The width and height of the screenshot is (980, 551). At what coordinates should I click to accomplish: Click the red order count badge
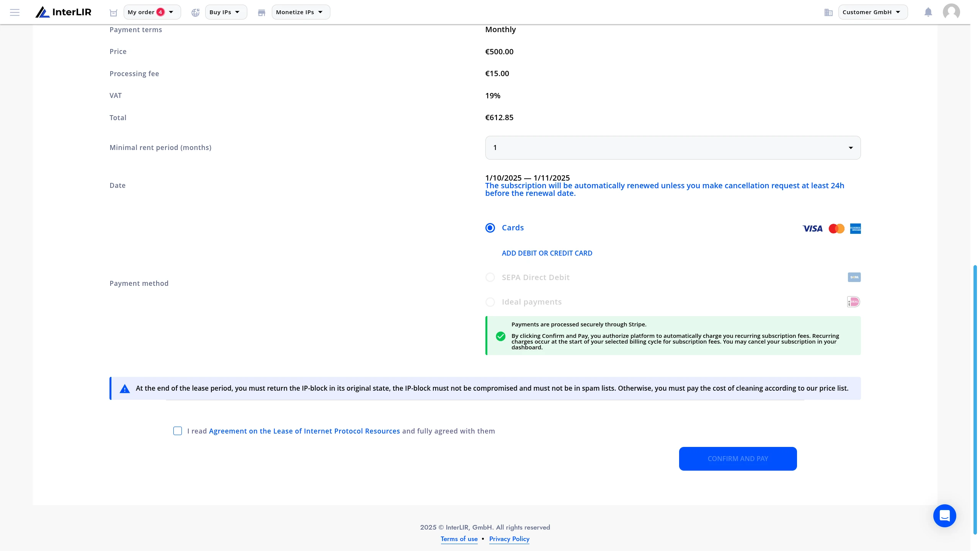[x=160, y=12]
